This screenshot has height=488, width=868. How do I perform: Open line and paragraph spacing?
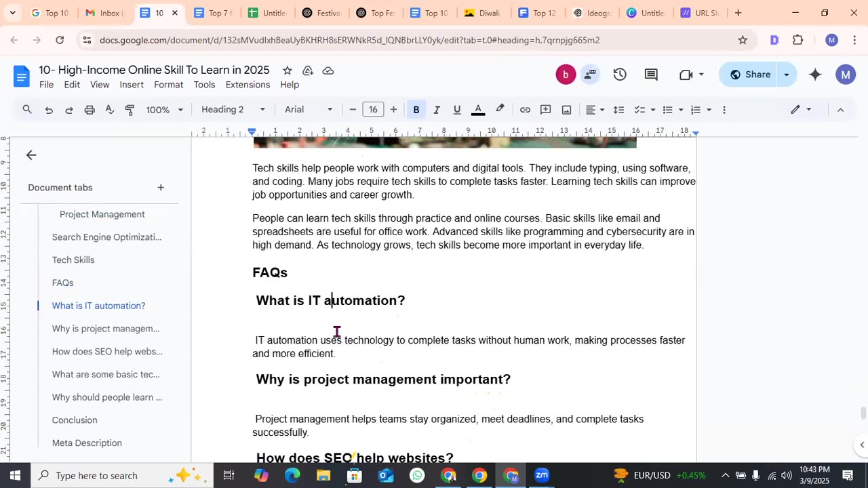(618, 110)
